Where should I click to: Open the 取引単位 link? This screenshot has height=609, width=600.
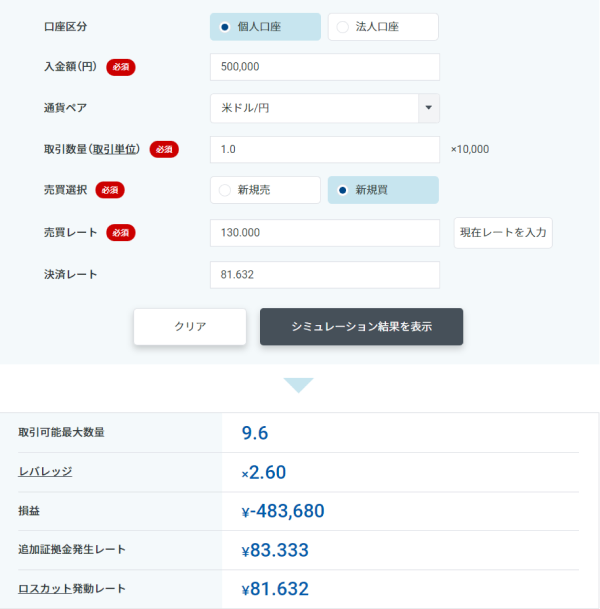point(115,150)
